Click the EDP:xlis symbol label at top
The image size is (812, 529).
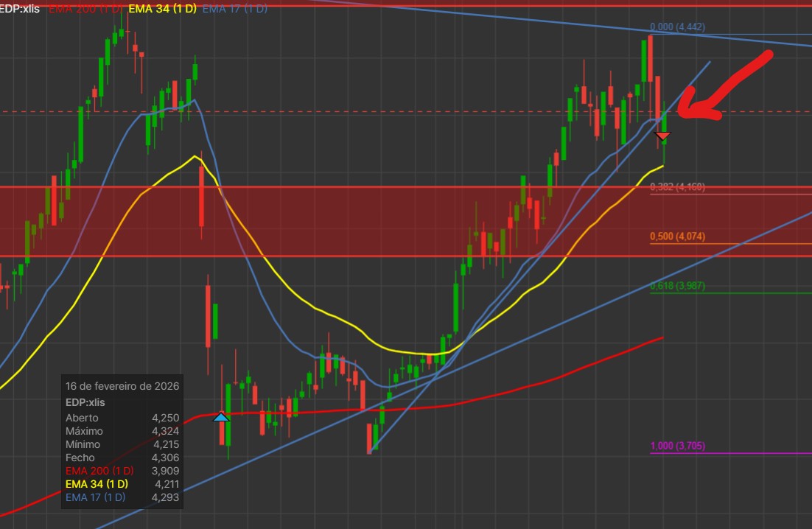coord(20,8)
